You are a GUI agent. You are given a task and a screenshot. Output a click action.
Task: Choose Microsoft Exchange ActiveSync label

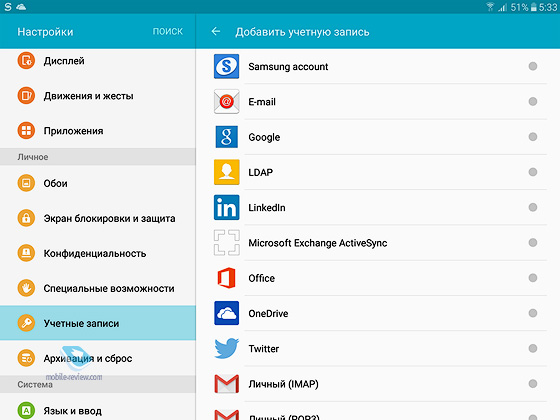(x=318, y=243)
